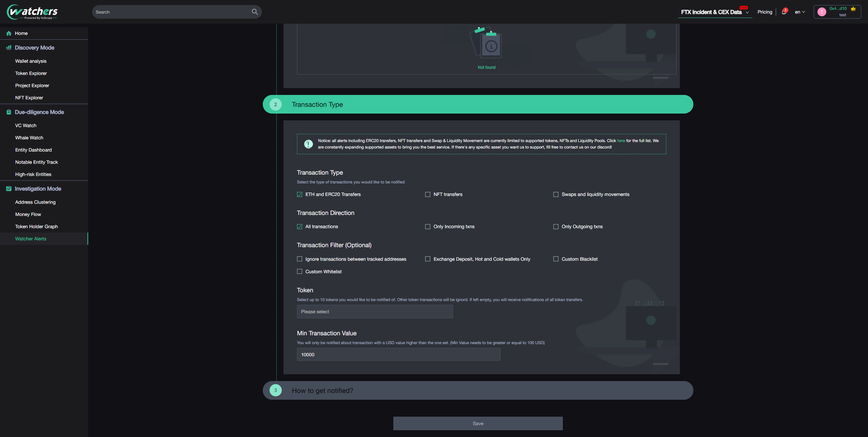Open the Token Please select dropdown

point(375,312)
